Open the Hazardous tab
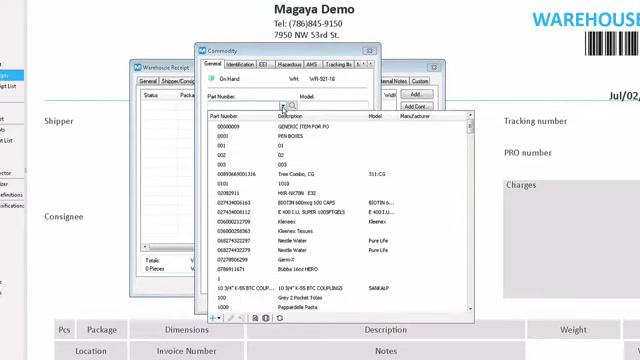 [289, 64]
